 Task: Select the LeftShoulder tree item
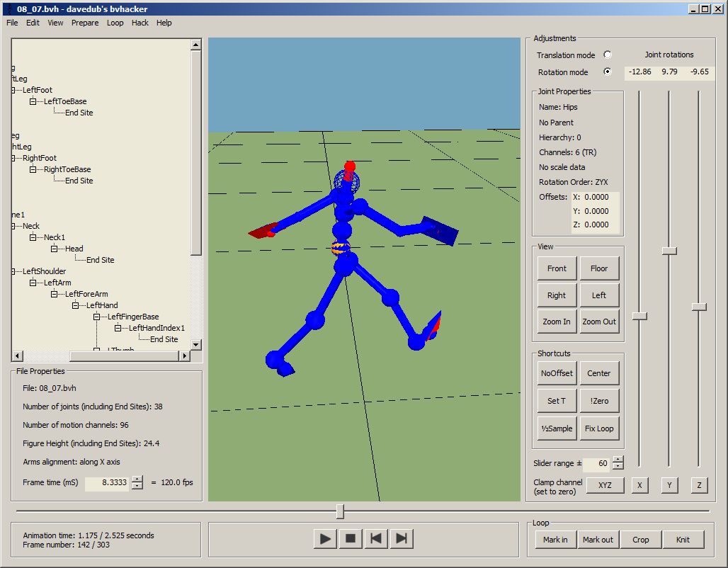pyautogui.click(x=44, y=271)
